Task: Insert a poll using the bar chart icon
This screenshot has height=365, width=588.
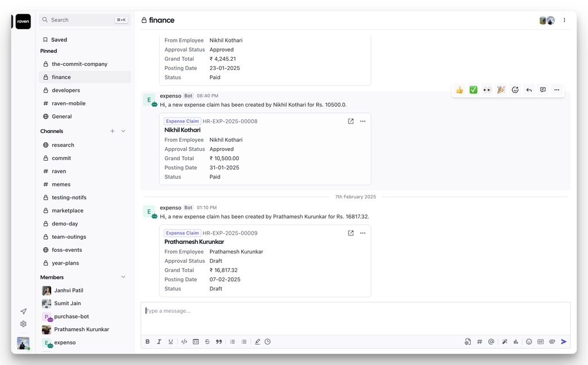Action: (516, 341)
